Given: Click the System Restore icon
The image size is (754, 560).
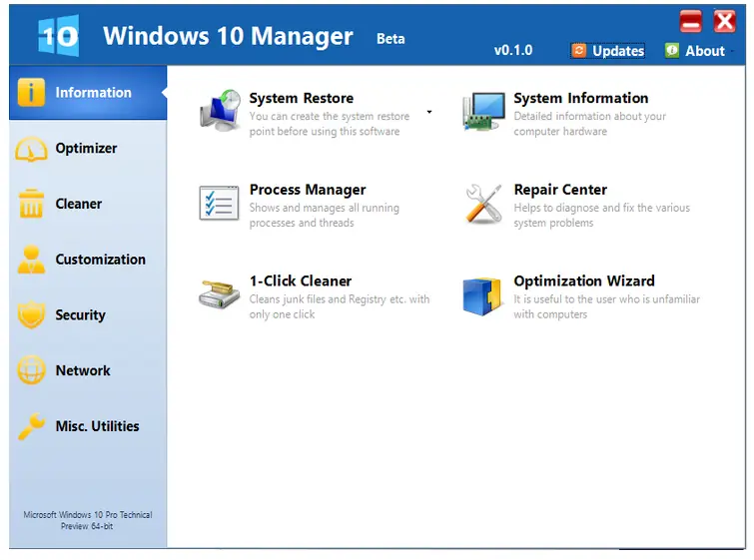Looking at the screenshot, I should coord(221,111).
